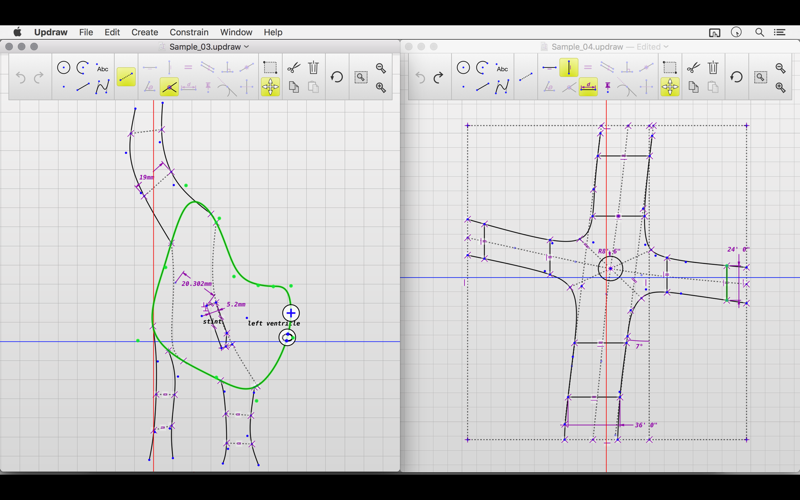Open the Sample_04.updraw Edited title dropdown

(666, 47)
